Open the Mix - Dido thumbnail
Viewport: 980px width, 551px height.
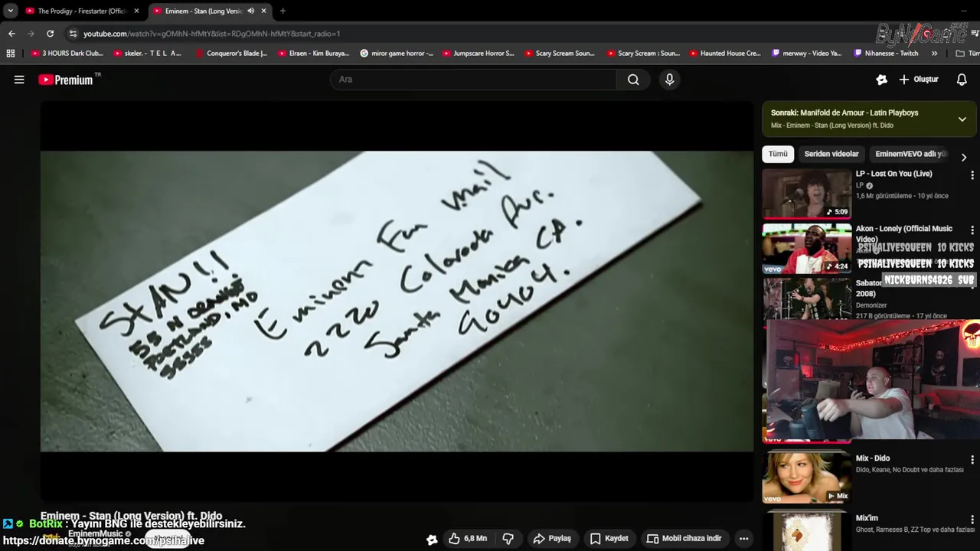[x=807, y=478]
